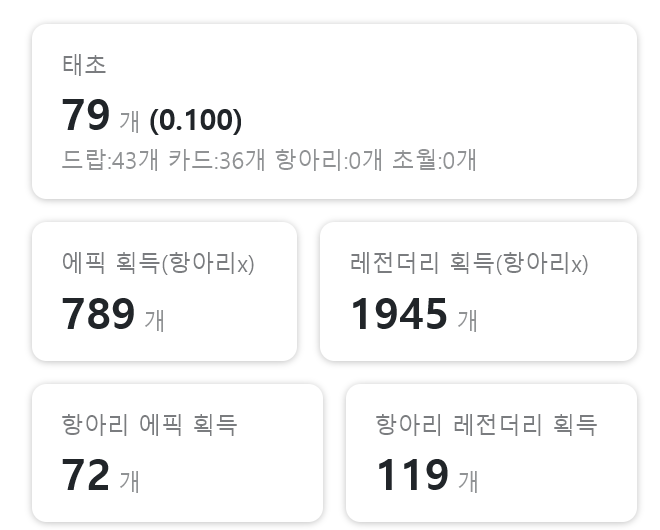Open the 항아리 레전더리 획득 card
Screen dimensions: 660x530
tap(491, 453)
